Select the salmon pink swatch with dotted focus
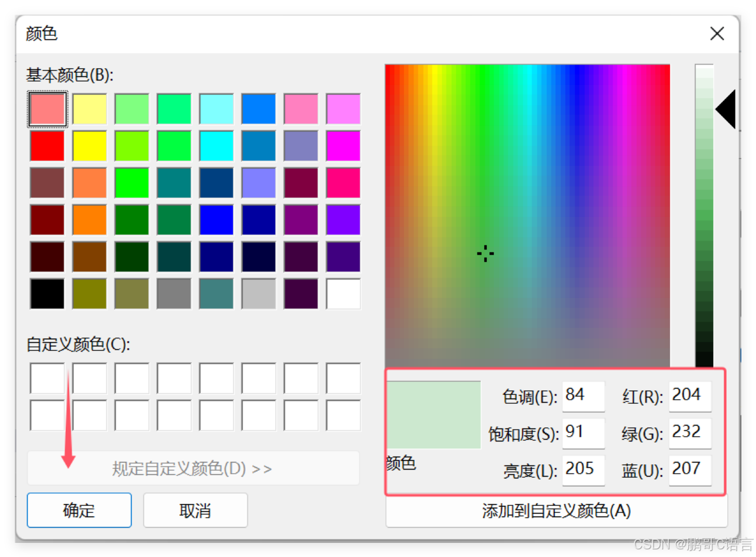This screenshot has height=557, width=756. (47, 109)
